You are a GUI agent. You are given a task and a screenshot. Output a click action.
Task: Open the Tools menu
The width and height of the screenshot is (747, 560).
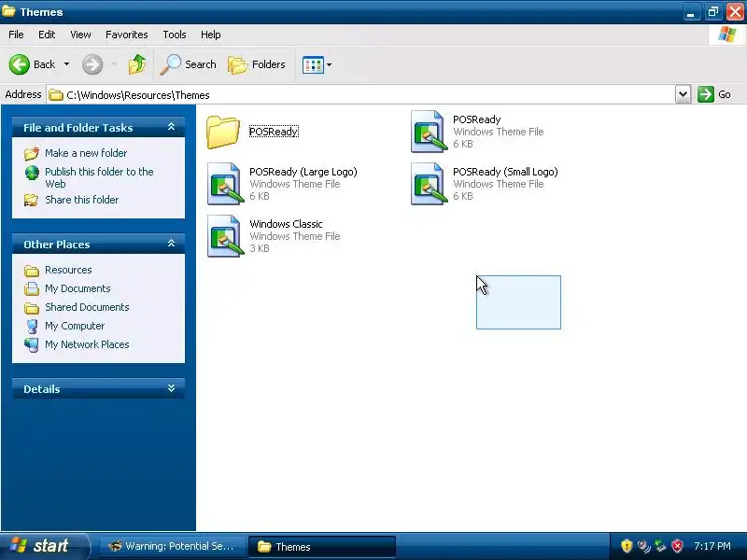[175, 35]
